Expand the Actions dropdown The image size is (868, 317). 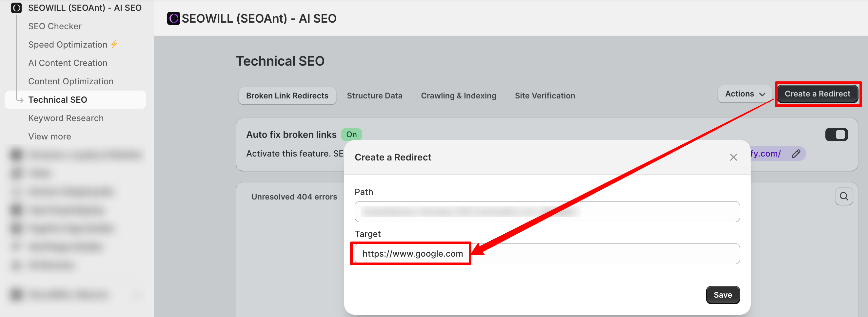pyautogui.click(x=745, y=94)
